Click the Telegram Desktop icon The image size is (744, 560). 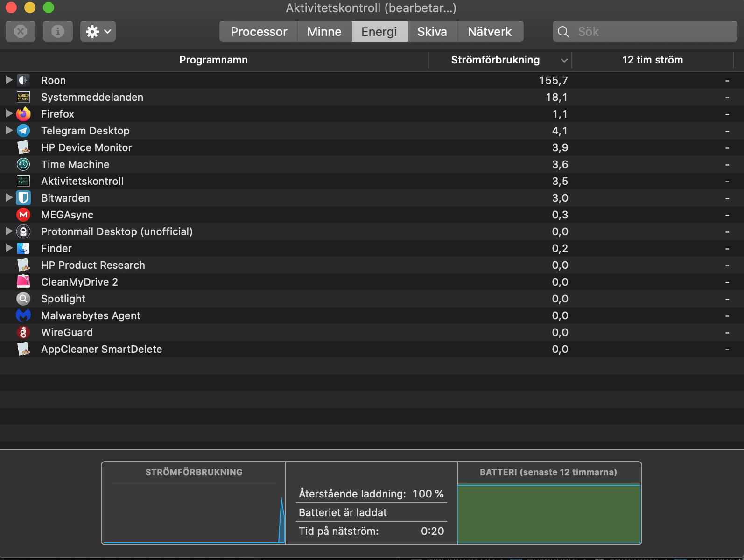point(23,131)
